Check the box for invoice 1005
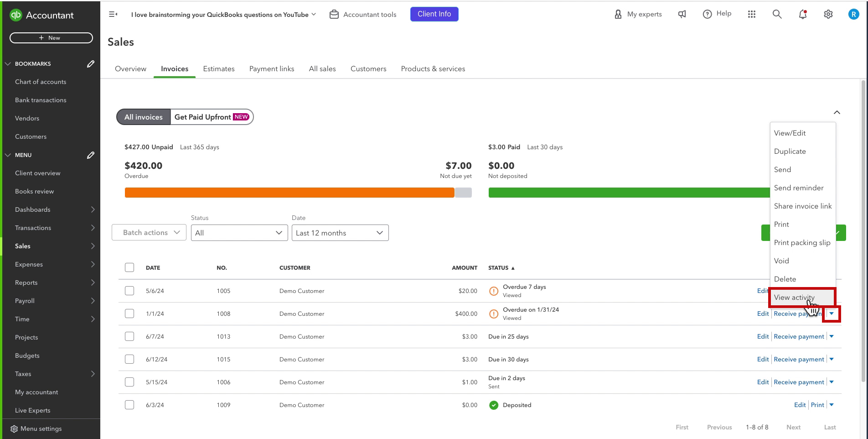Image resolution: width=868 pixels, height=439 pixels. (129, 291)
